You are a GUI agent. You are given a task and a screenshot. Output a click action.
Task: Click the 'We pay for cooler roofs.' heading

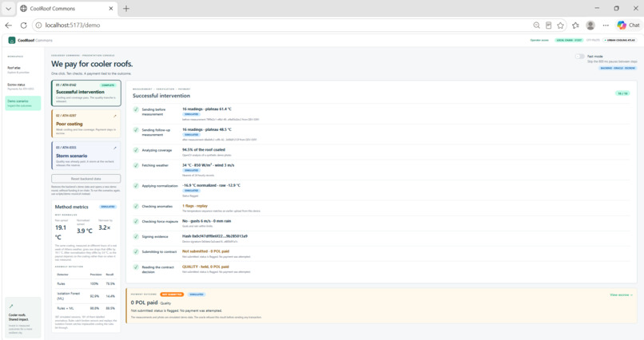coord(92,64)
